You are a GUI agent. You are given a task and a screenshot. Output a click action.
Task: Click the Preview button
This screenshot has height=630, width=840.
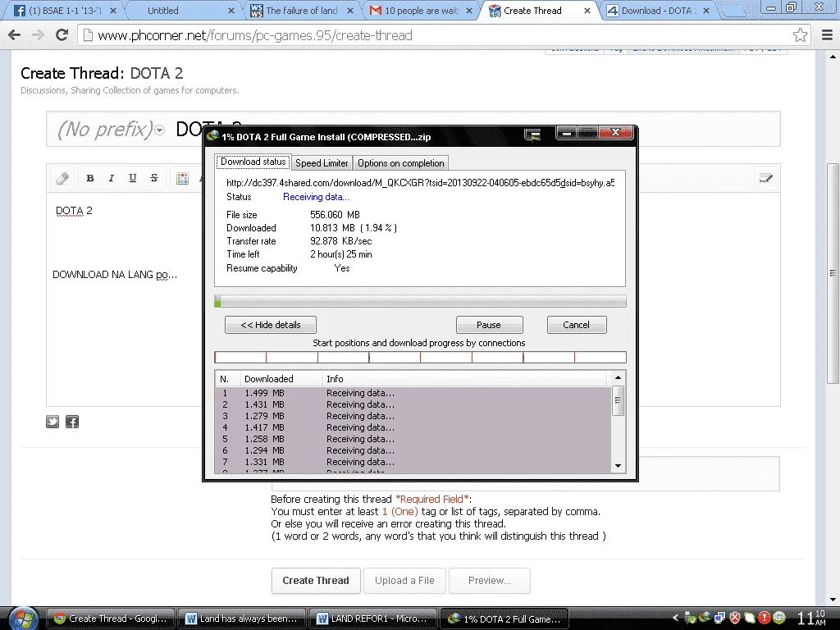[x=490, y=581]
